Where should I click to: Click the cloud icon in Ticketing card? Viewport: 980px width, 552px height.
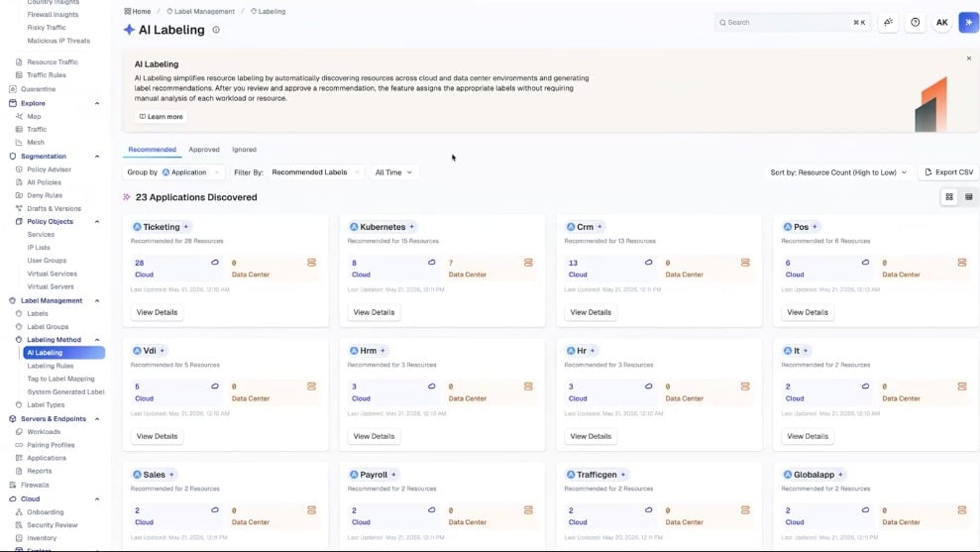[x=215, y=263]
